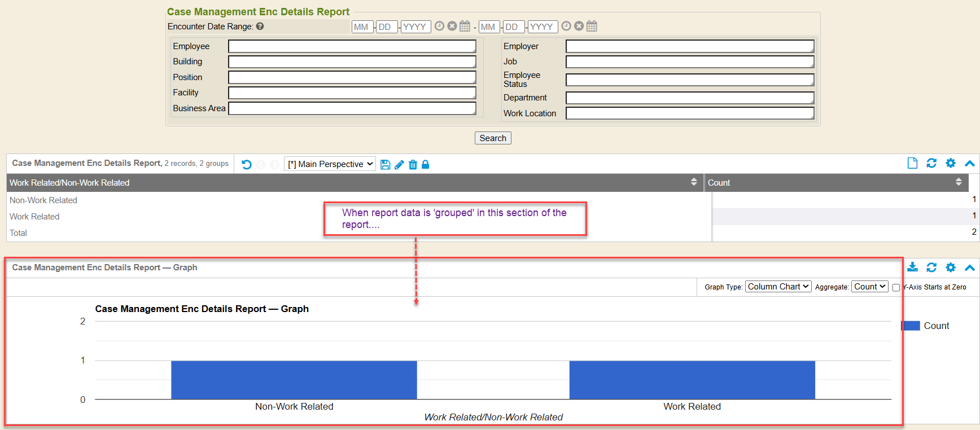Open the Main Perspective dropdown
Image resolution: width=980 pixels, height=430 pixels.
[330, 164]
